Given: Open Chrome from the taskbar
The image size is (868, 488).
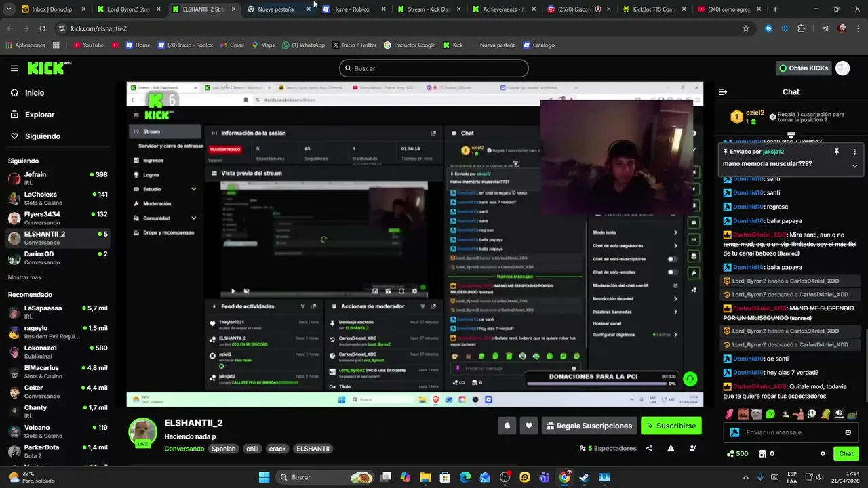Looking at the screenshot, I should pyautogui.click(x=564, y=477).
